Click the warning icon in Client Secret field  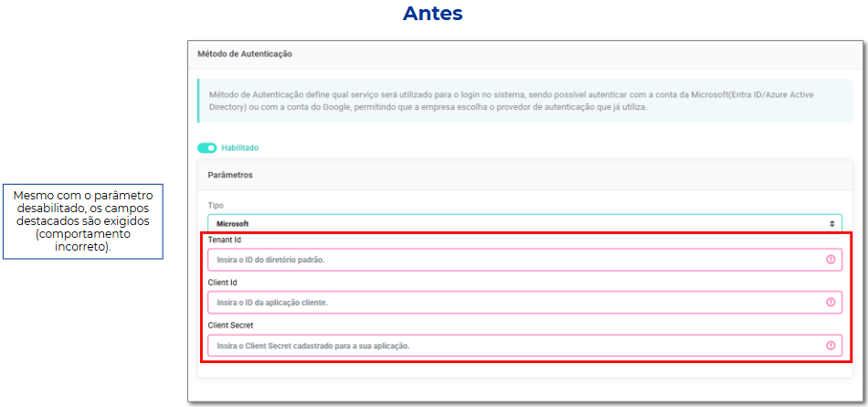[831, 346]
